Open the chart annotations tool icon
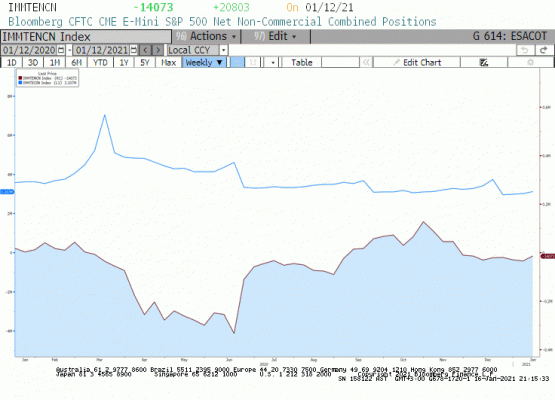Image resolution: width=555 pixels, height=400 pixels. coord(484,62)
